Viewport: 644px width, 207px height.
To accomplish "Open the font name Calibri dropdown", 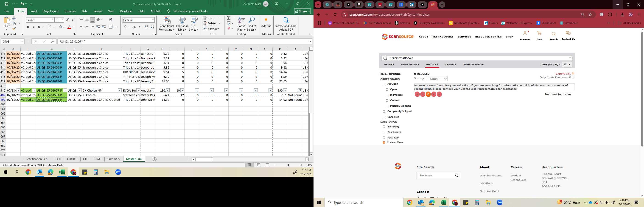I will point(52,20).
